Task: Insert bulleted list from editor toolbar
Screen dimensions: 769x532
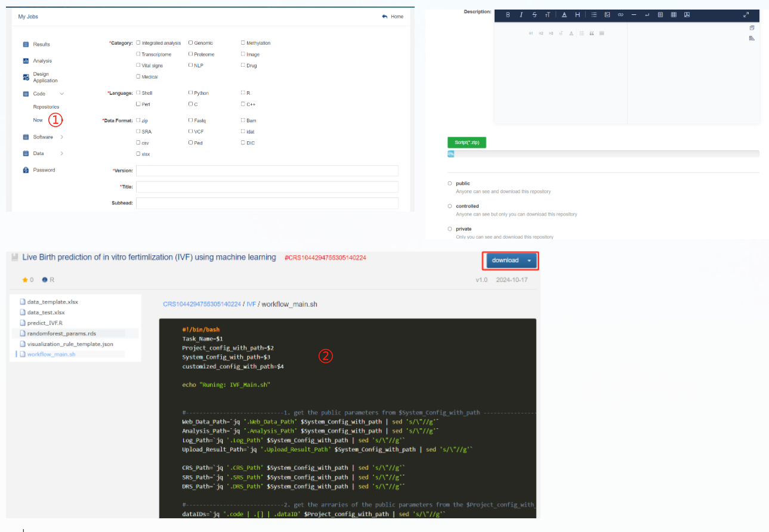Action: pos(594,15)
